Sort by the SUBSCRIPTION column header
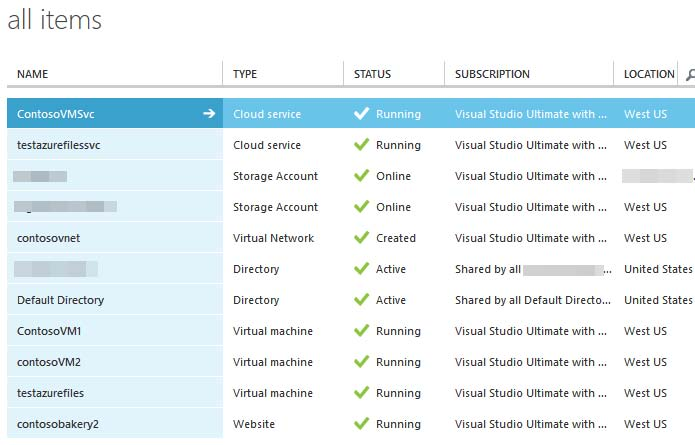The image size is (695, 445). tap(492, 74)
